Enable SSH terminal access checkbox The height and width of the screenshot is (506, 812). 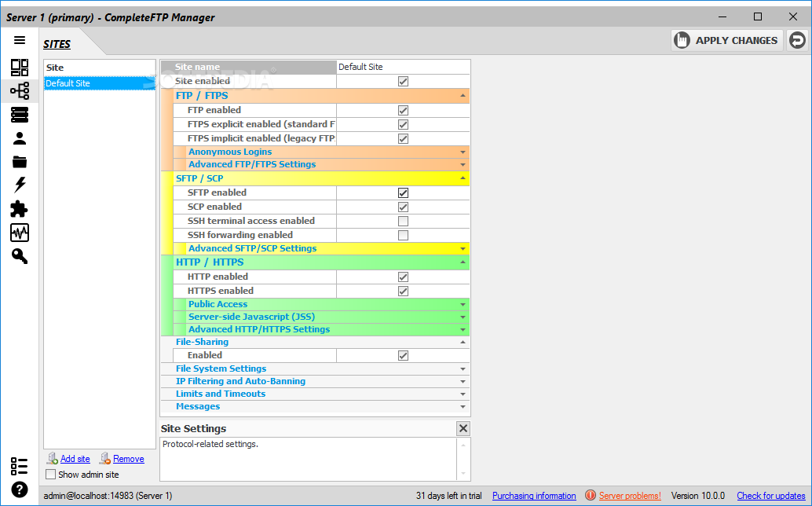(x=403, y=221)
